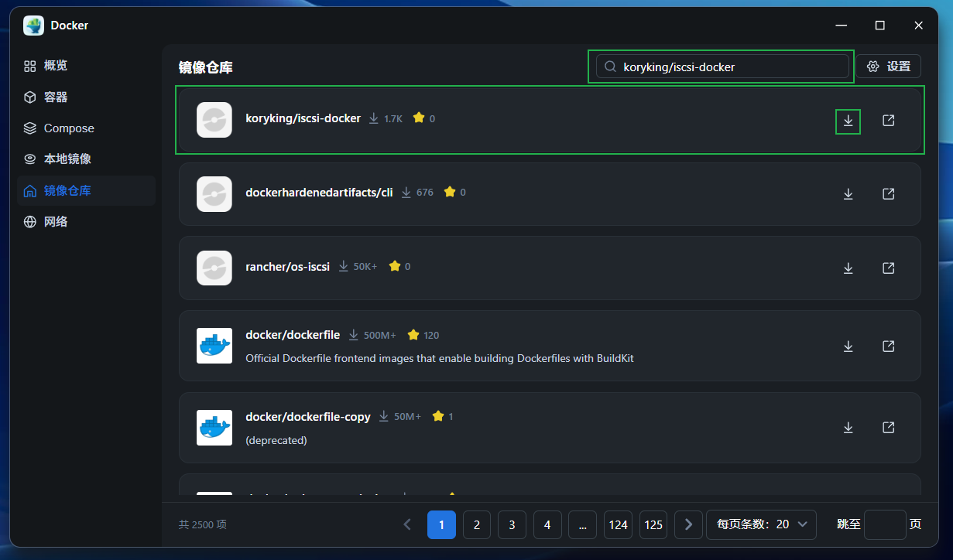This screenshot has width=953, height=560.
Task: Open docker/dockerfile external link icon
Action: point(889,346)
